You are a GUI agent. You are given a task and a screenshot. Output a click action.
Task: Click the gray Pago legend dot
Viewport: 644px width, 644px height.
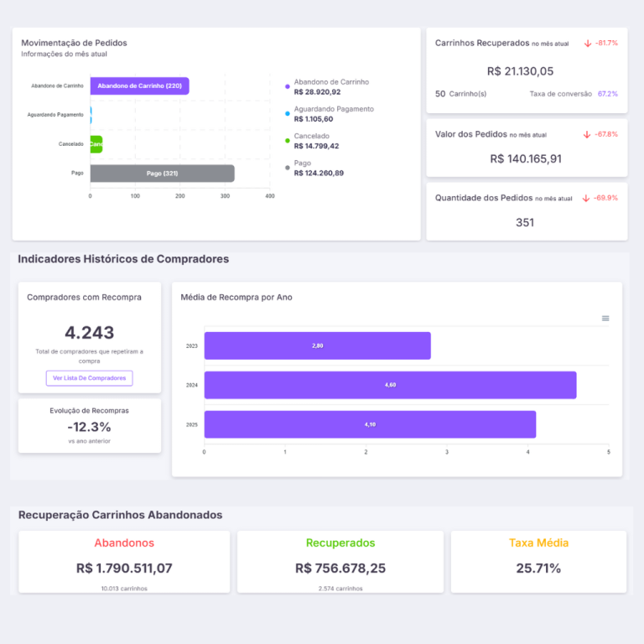click(x=288, y=168)
